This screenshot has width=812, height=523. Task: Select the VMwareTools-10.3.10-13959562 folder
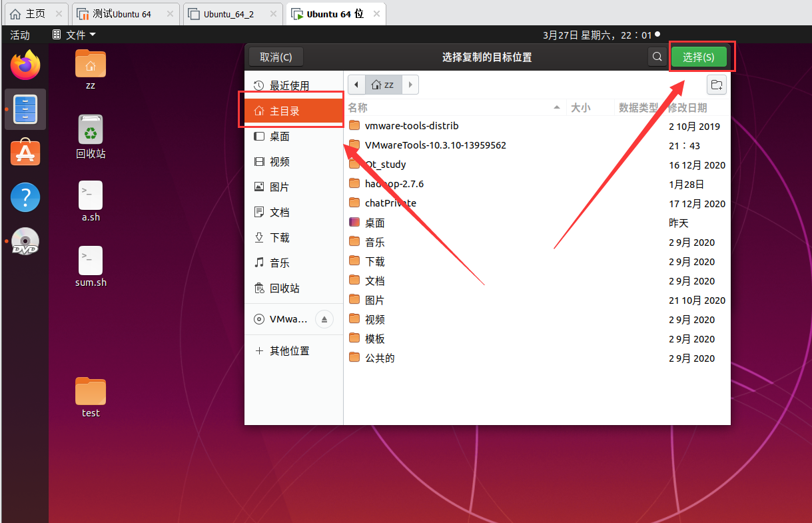click(x=537, y=145)
